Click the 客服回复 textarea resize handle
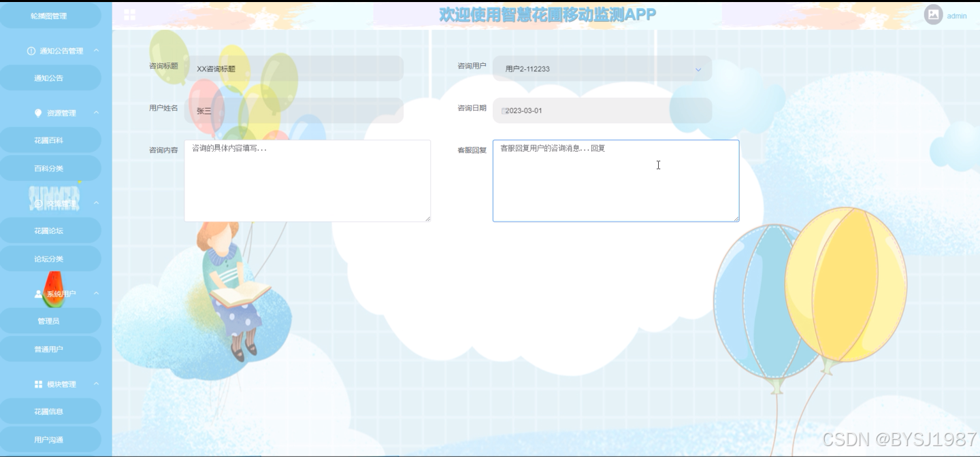Image resolution: width=980 pixels, height=457 pixels. [x=736, y=218]
